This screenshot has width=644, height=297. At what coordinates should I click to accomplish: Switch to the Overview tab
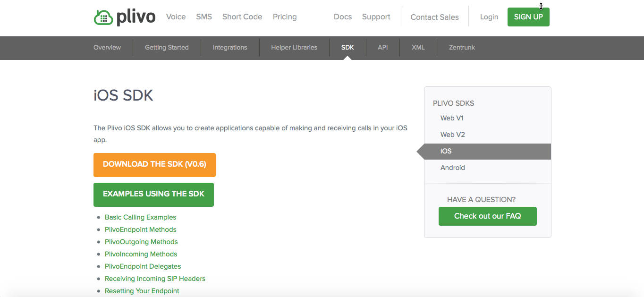(x=107, y=47)
